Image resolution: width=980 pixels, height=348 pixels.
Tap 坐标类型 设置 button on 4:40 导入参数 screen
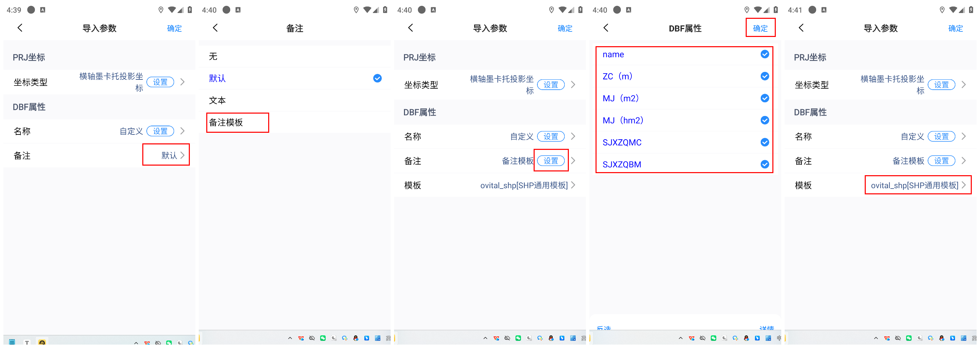(x=551, y=85)
